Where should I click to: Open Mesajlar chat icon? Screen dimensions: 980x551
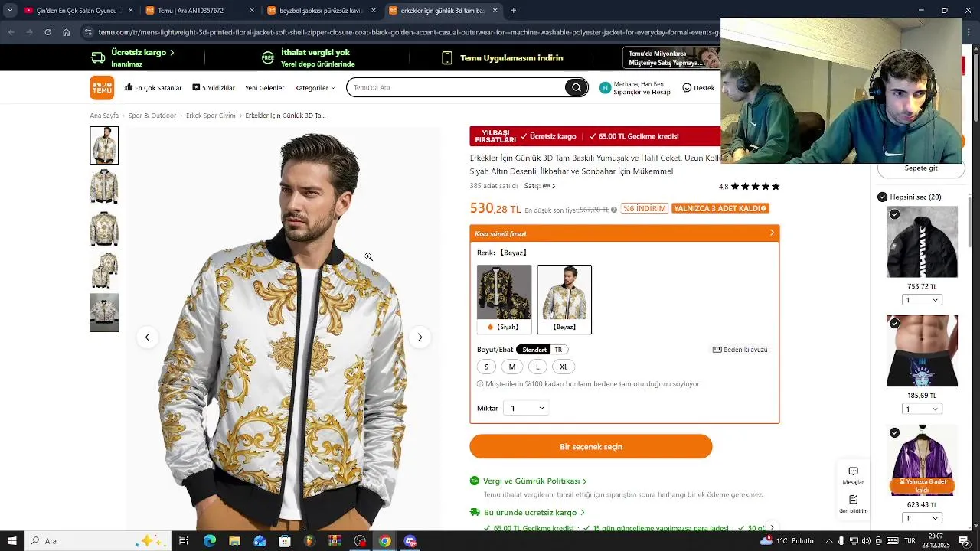pos(853,475)
